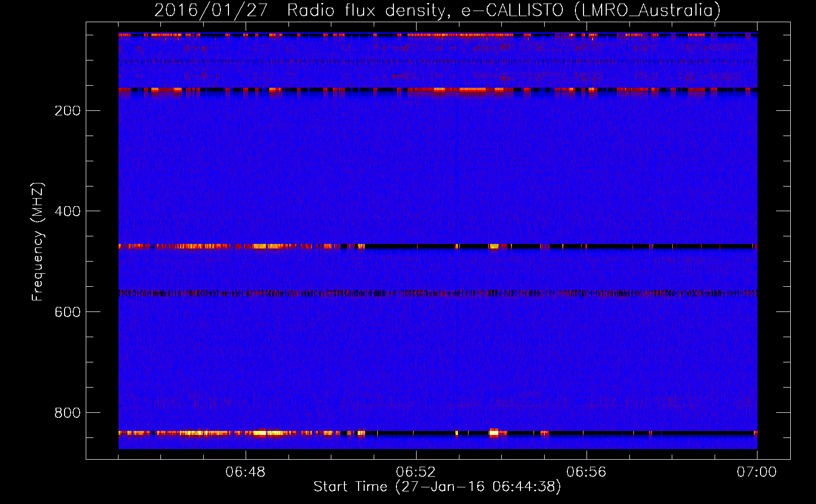Click the 200 frequency tick label
The image size is (816, 504).
68,111
